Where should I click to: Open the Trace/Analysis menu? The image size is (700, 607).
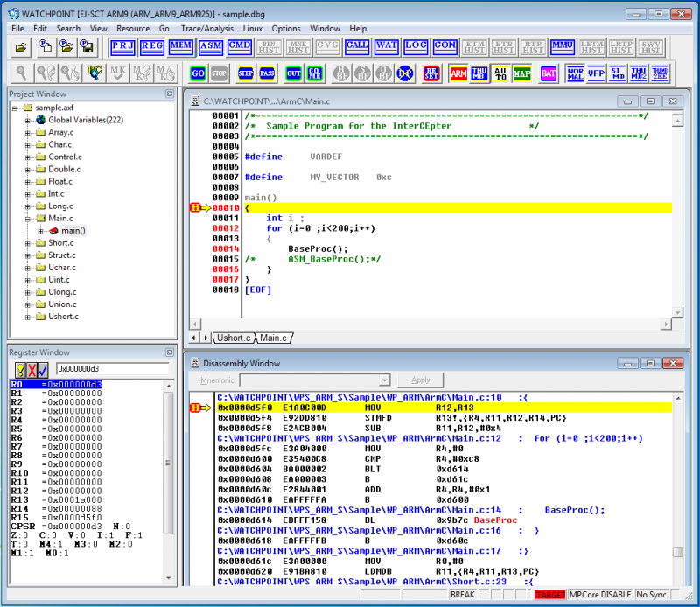(207, 29)
